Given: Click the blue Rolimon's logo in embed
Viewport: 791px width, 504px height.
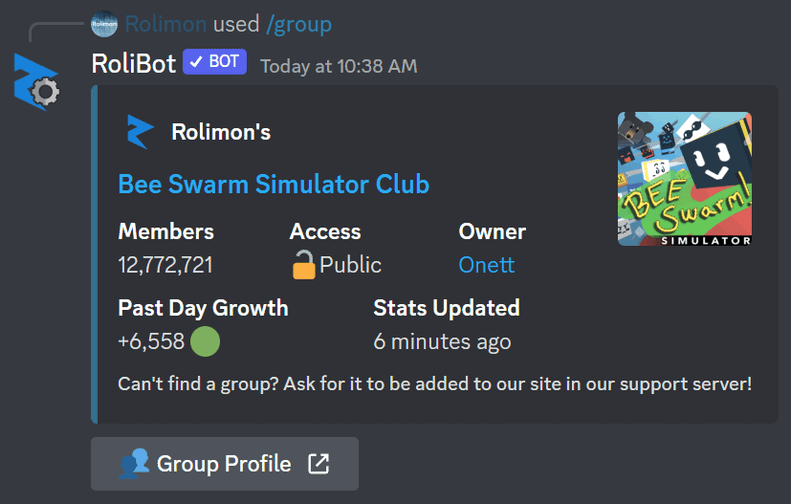Looking at the screenshot, I should [x=140, y=132].
